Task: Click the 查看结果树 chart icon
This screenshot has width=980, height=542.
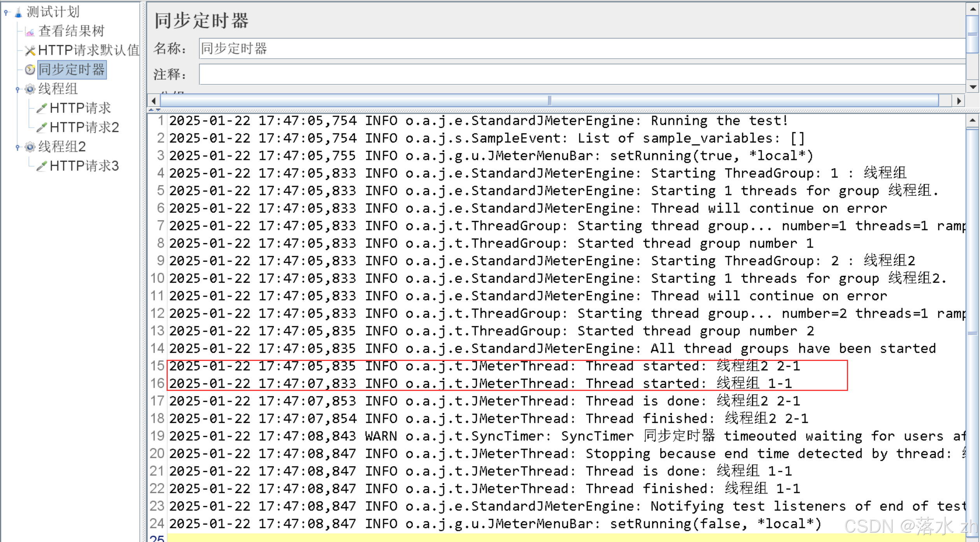Action: click(x=30, y=32)
